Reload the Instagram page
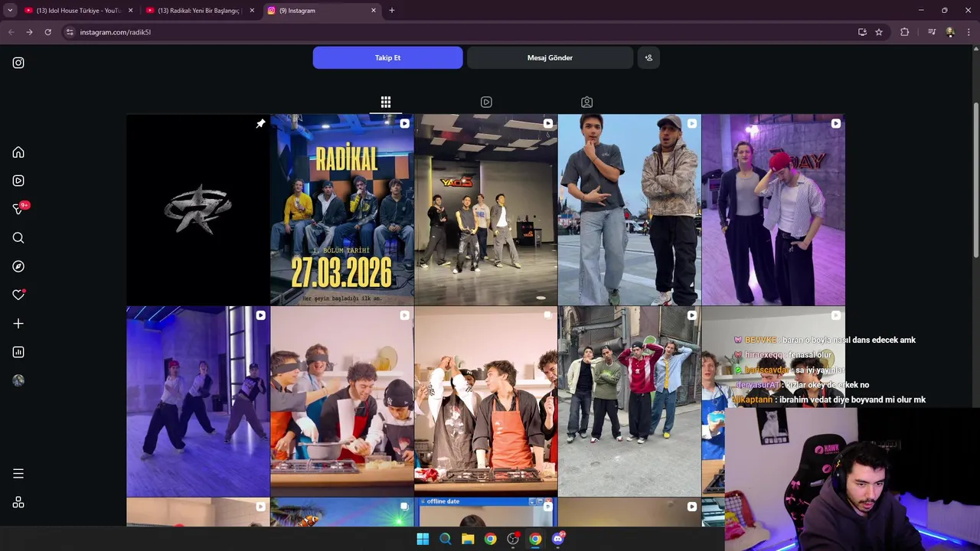This screenshot has height=551, width=980. 47,32
